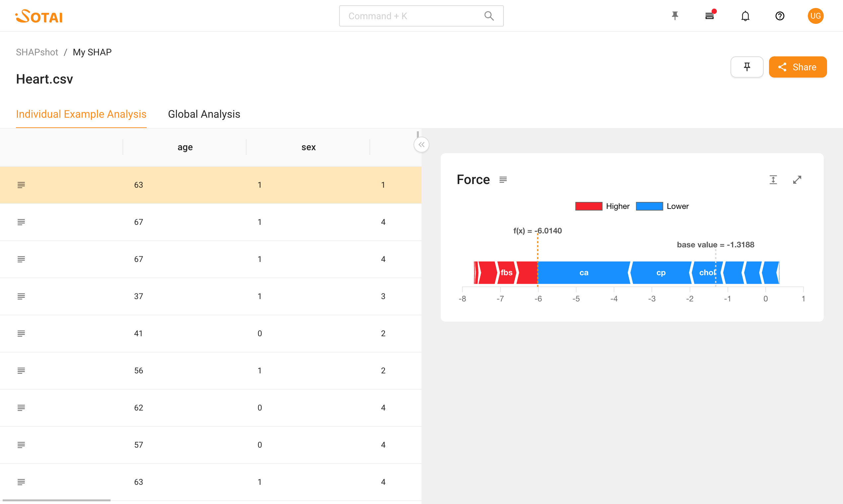The width and height of the screenshot is (843, 504).
Task: Click the help question mark icon
Action: click(x=780, y=16)
